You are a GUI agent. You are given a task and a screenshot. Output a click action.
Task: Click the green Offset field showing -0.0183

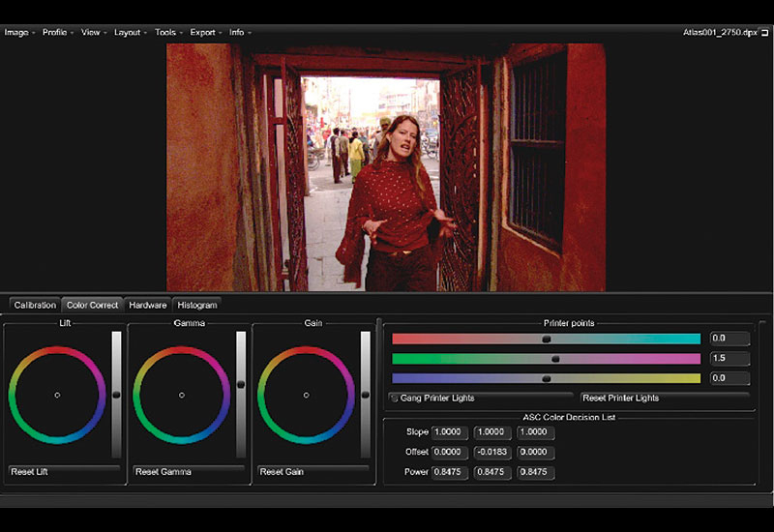point(492,452)
